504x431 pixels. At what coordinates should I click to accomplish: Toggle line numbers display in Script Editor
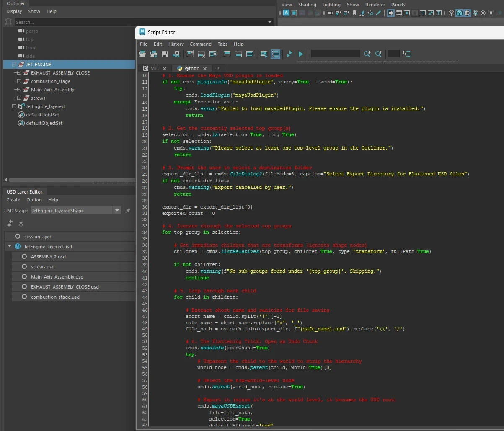click(x=275, y=54)
